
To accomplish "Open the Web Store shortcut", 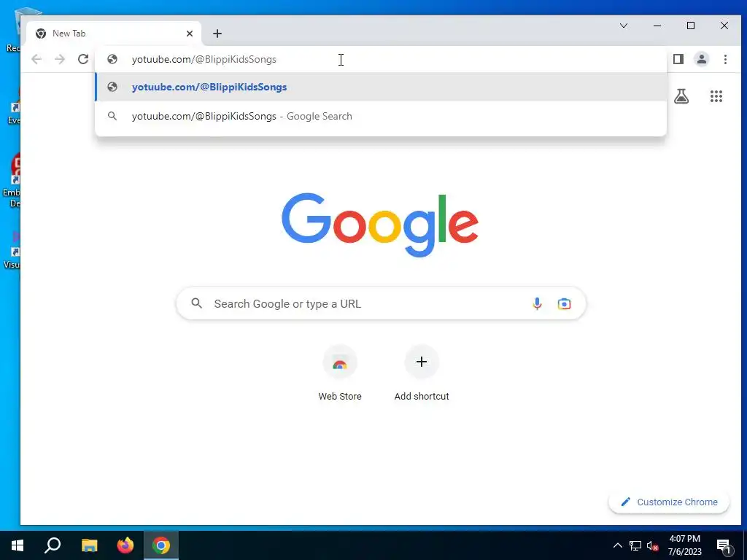I will pos(340,374).
